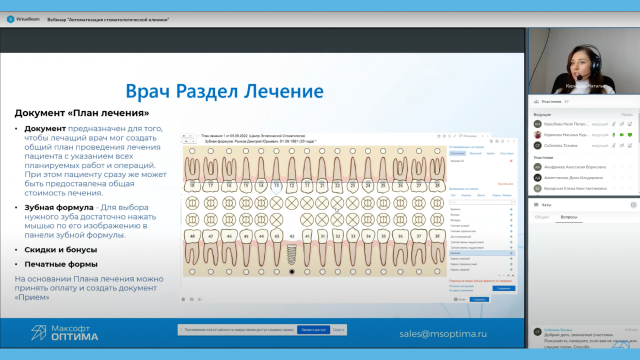Click the Максофт Оптима logo on slide
The width and height of the screenshot is (640, 360).
tap(64, 333)
